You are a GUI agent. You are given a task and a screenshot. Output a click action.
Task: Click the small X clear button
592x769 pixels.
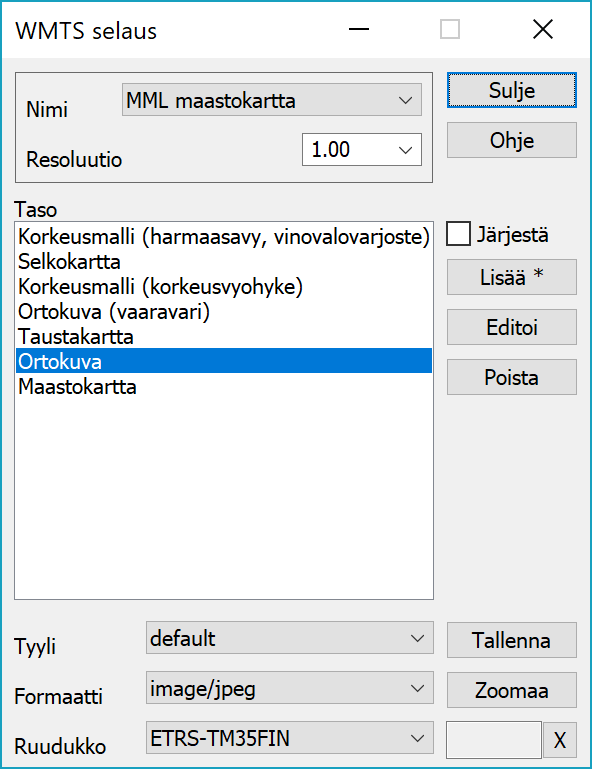pyautogui.click(x=560, y=740)
